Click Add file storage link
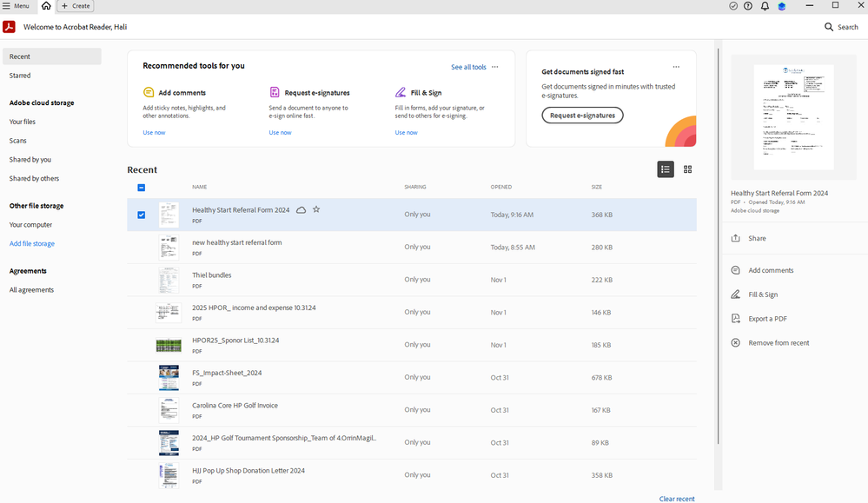The height and width of the screenshot is (503, 868). tap(32, 243)
